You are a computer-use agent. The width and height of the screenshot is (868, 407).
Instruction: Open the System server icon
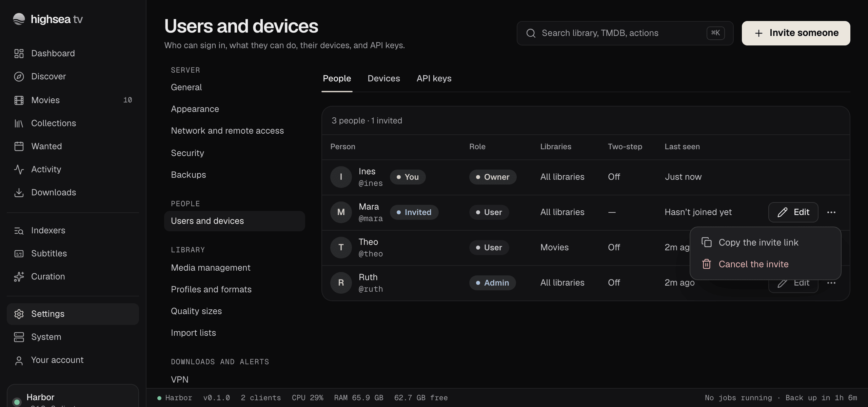tap(19, 337)
